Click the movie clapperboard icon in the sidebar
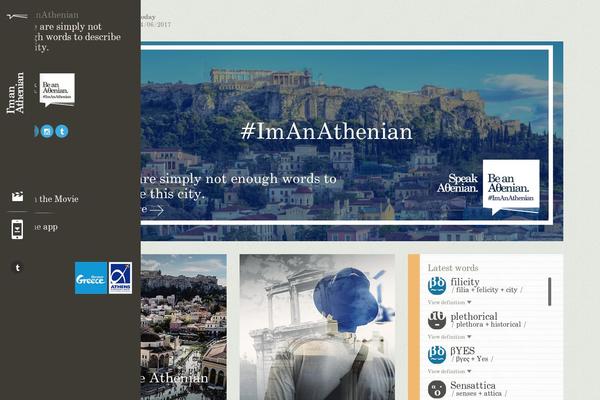This screenshot has width=600, height=400. tap(17, 197)
